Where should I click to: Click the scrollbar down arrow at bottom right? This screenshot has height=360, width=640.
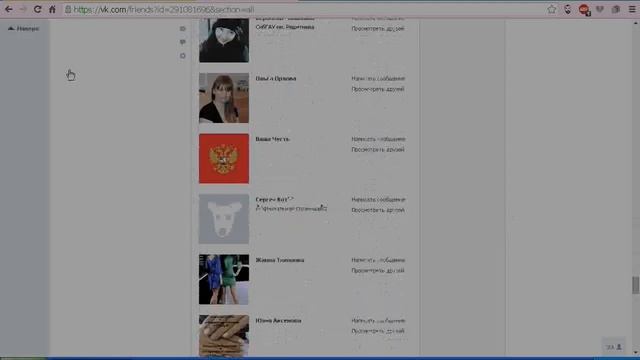click(636, 353)
